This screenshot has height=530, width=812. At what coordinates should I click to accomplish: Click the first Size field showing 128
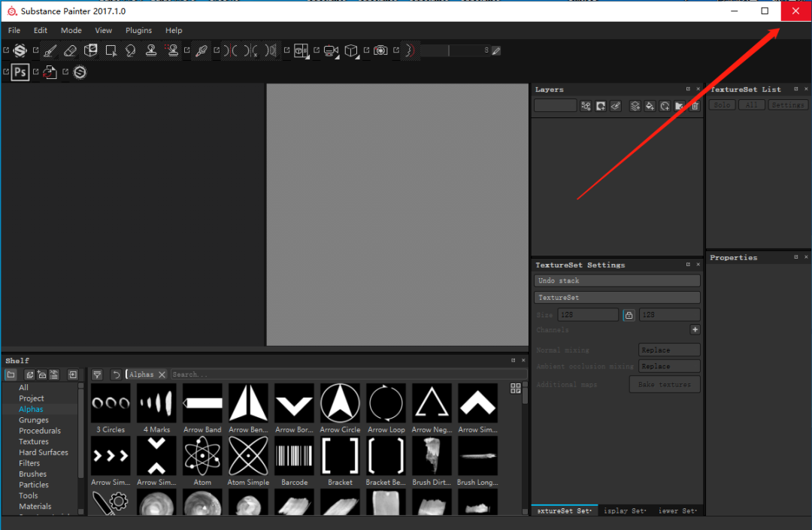pyautogui.click(x=588, y=315)
